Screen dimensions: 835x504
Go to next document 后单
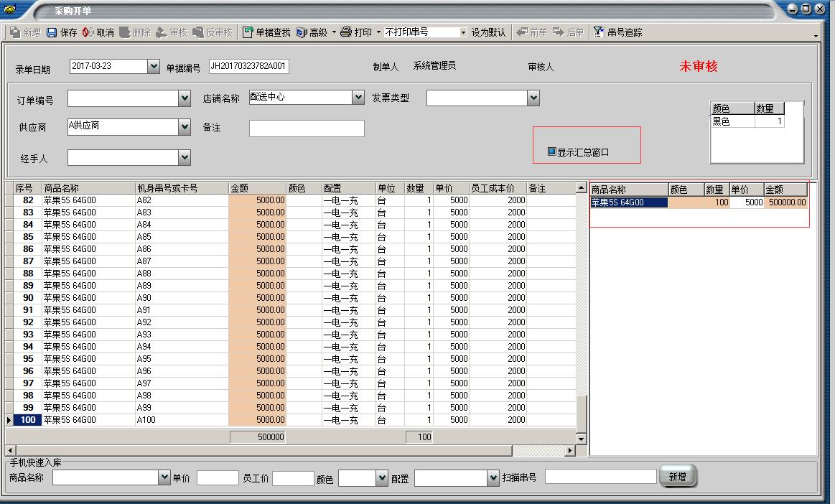pyautogui.click(x=568, y=32)
